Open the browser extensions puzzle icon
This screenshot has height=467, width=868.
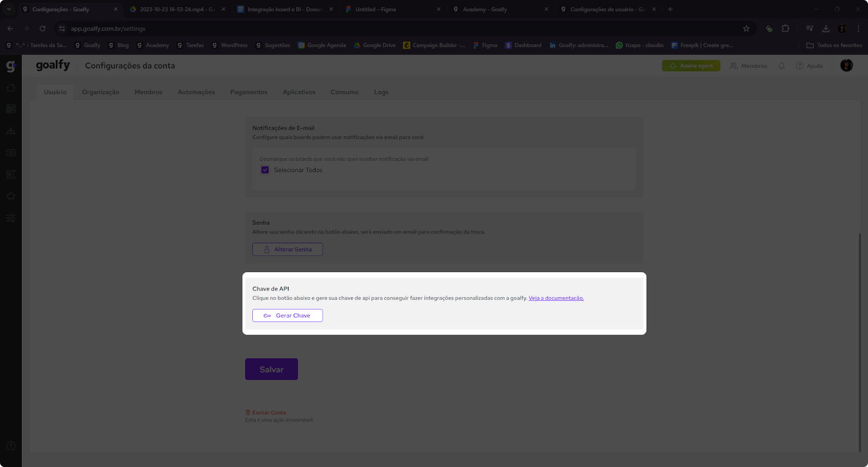click(x=786, y=28)
